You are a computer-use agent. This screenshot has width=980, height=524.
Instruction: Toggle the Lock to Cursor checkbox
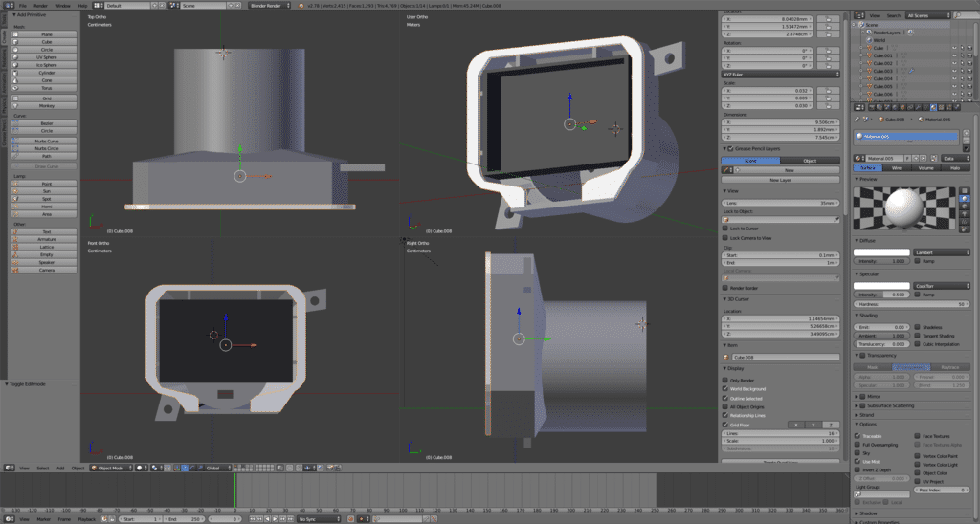point(725,229)
